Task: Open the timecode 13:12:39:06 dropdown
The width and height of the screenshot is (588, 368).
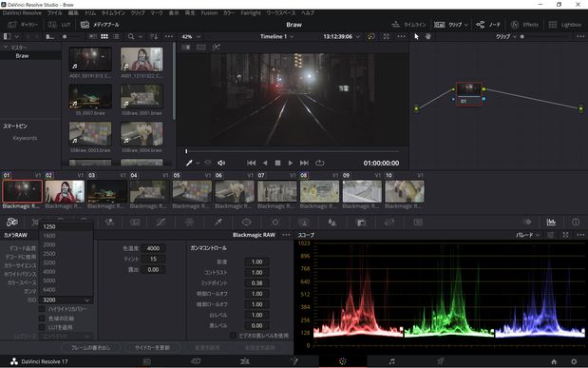Action: pyautogui.click(x=341, y=36)
